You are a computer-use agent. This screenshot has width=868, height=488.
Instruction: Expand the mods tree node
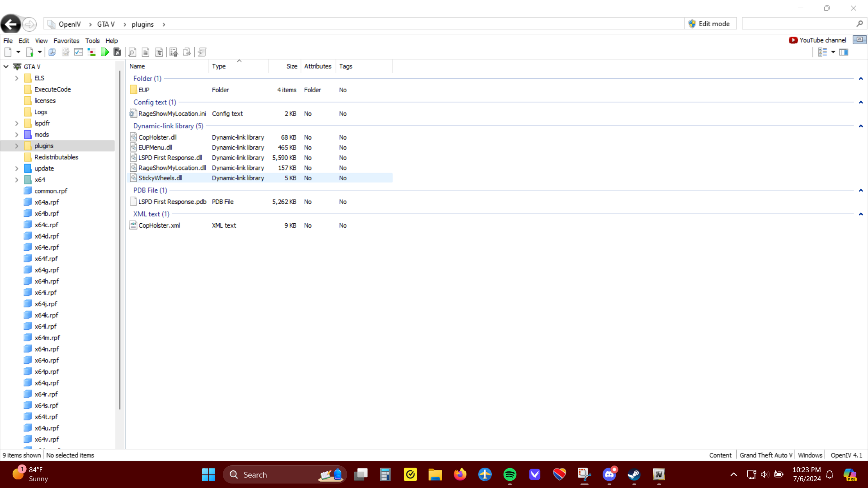pyautogui.click(x=17, y=135)
